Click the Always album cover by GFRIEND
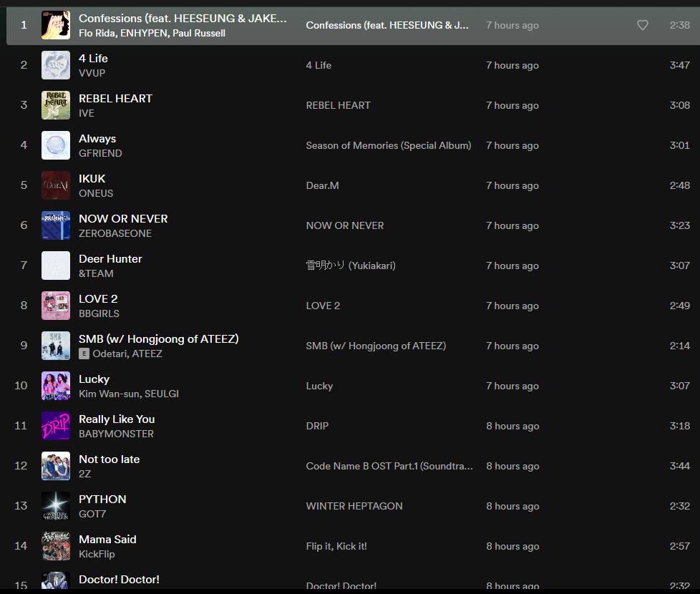The width and height of the screenshot is (700, 594). pos(56,145)
